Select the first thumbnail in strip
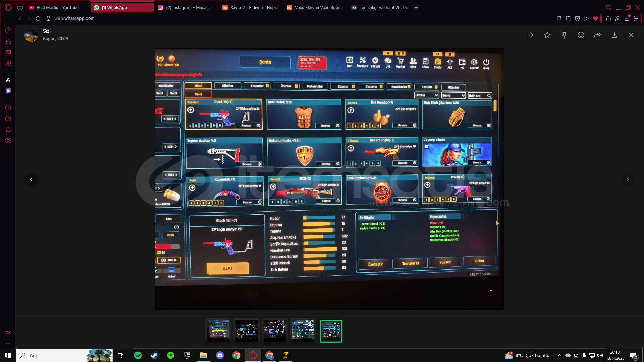 [x=218, y=331]
